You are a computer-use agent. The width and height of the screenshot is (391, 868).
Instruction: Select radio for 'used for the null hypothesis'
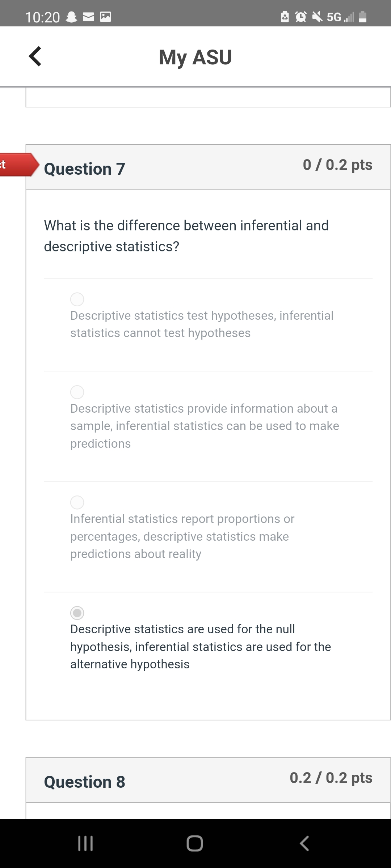tap(77, 613)
